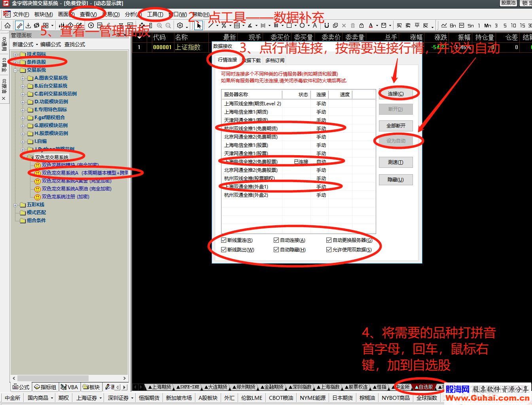Click the zoom out magnifier icon
This screenshot has height=405, width=532.
168,25
